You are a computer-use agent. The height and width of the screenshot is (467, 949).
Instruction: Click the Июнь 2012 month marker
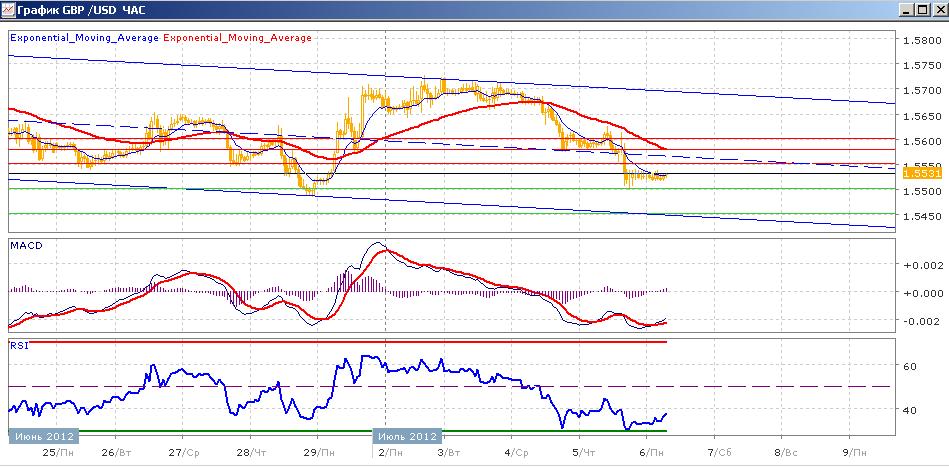44,436
